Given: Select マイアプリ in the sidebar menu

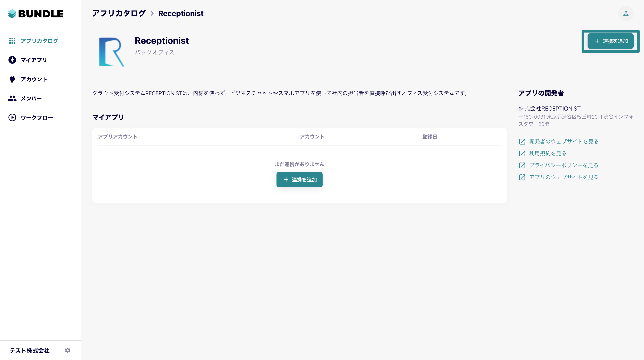Looking at the screenshot, I should pyautogui.click(x=34, y=60).
